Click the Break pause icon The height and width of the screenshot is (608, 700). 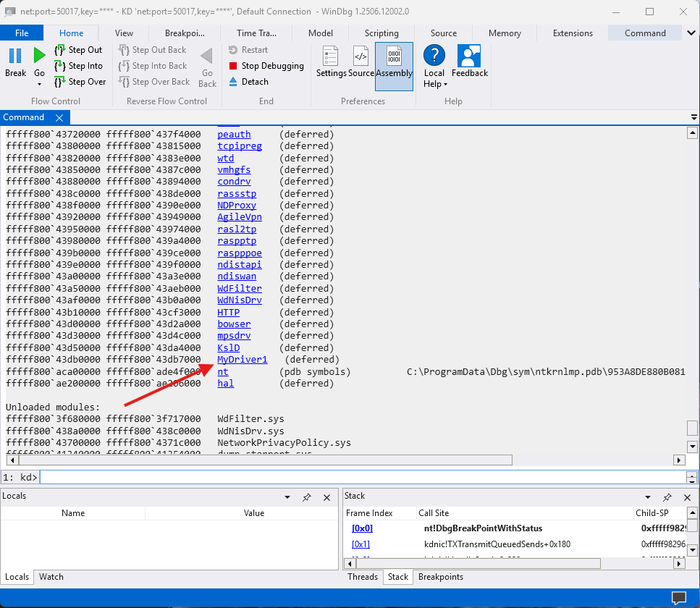(x=15, y=56)
